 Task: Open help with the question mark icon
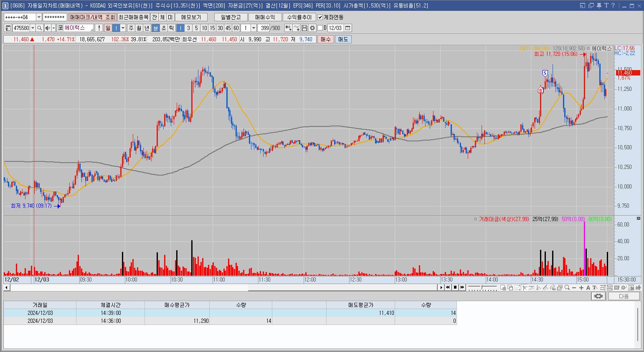(x=613, y=5)
